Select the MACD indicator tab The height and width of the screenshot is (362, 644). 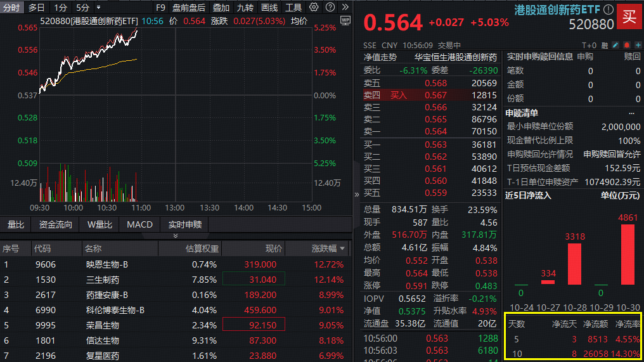[x=139, y=224]
